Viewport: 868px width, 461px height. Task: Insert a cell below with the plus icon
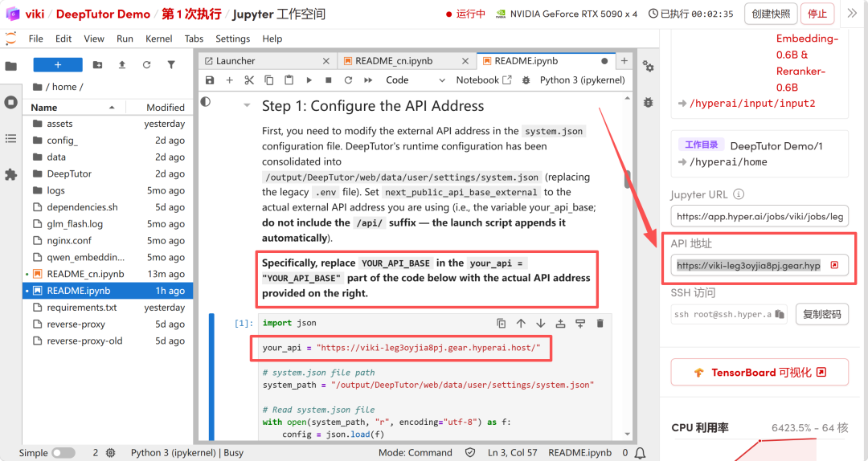point(229,80)
